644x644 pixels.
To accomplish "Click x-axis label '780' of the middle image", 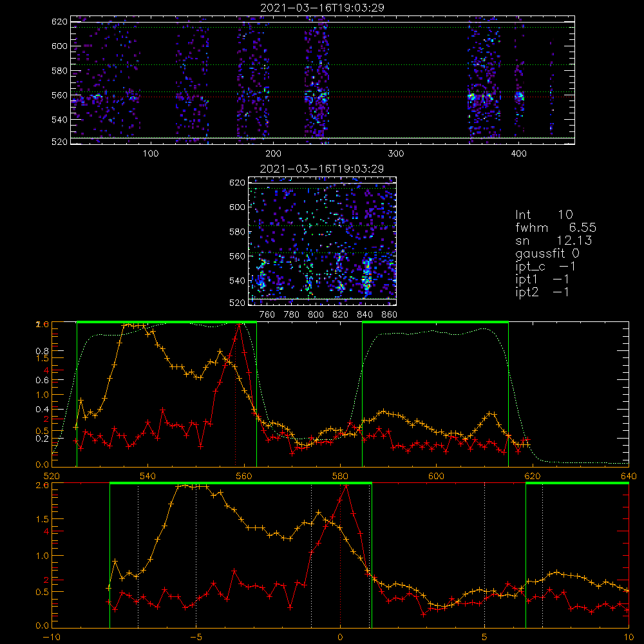I will pos(292,315).
